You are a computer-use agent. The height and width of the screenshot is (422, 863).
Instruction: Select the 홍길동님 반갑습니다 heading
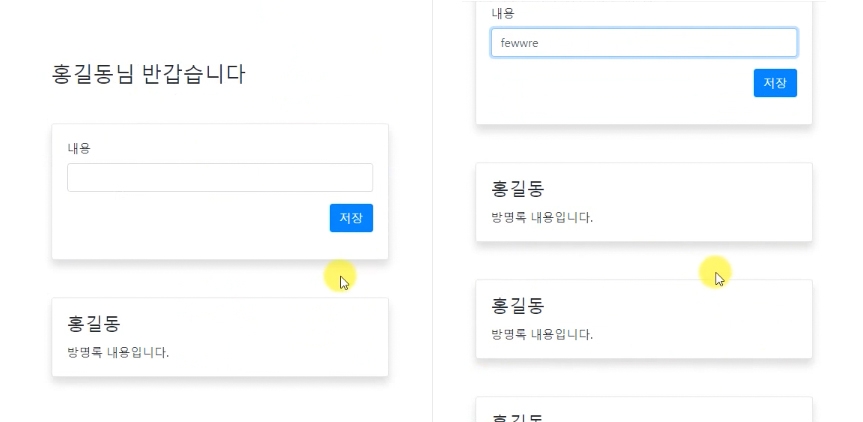point(148,74)
